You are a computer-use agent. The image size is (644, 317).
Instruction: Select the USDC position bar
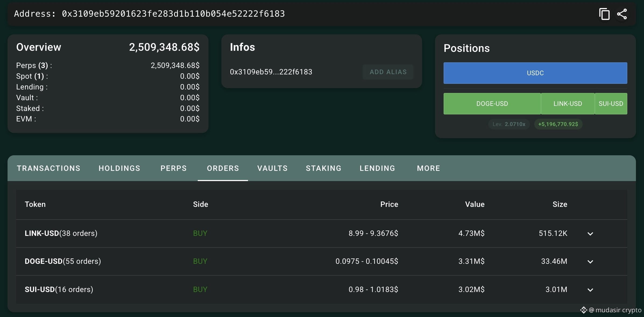[535, 73]
